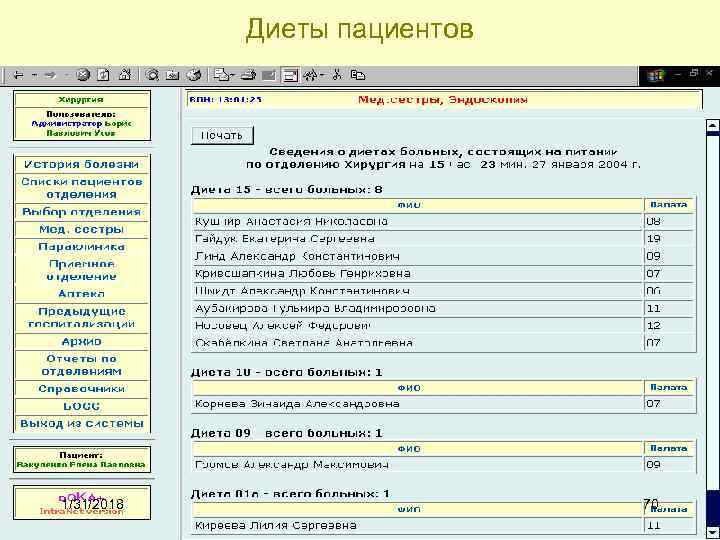Click the toolbar icon left of scissors
720x540 pixels.
point(311,75)
